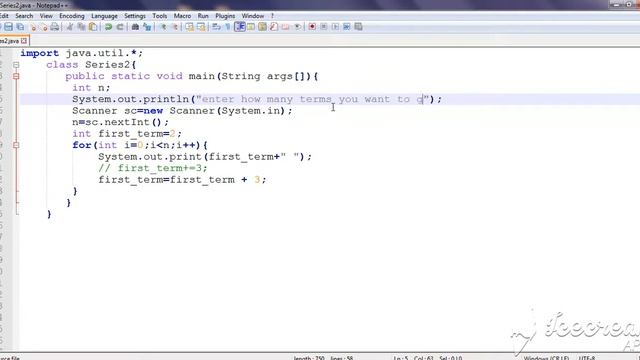This screenshot has height=360, width=640.
Task: Click the 'int n;' declaration
Action: click(91, 88)
